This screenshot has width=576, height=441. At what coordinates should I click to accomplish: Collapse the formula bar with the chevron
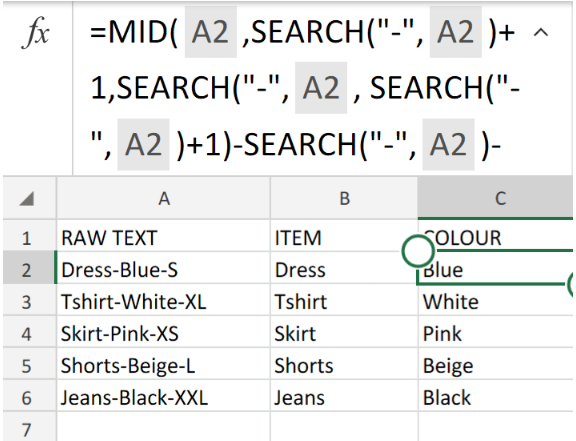pos(541,33)
